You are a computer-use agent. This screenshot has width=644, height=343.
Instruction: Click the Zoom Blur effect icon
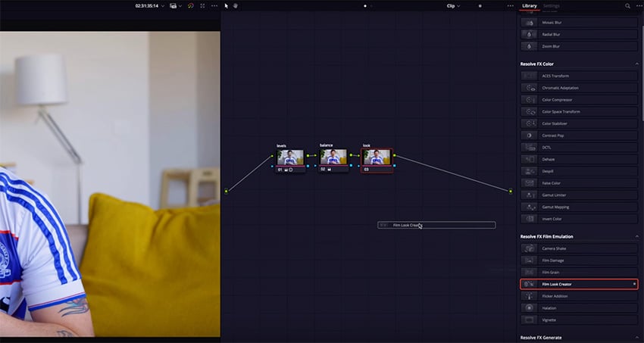[529, 46]
